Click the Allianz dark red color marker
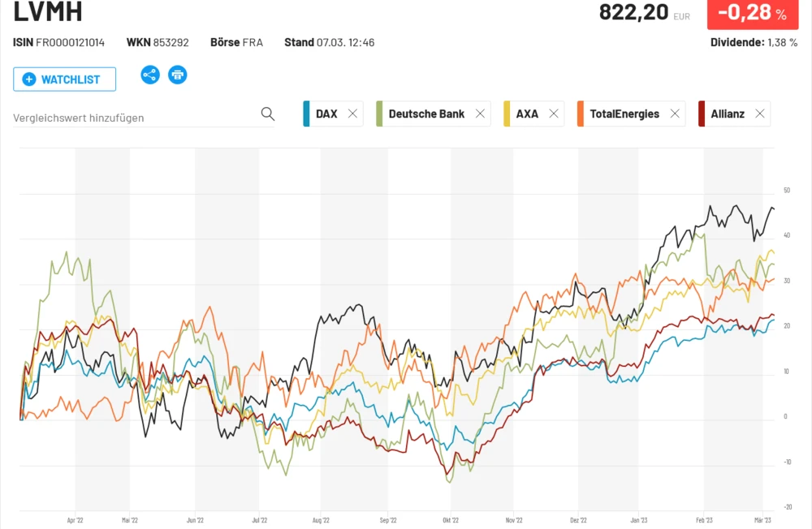The height and width of the screenshot is (529, 812). pos(702,114)
